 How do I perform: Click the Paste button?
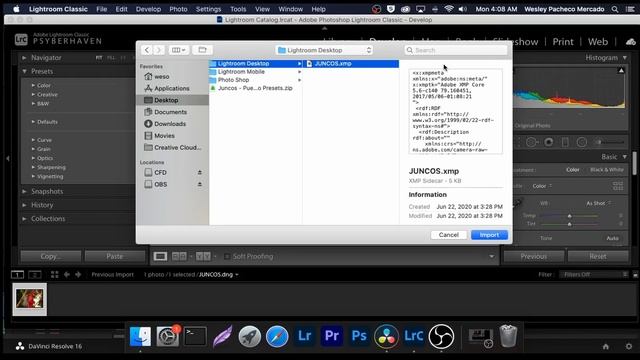tap(115, 256)
